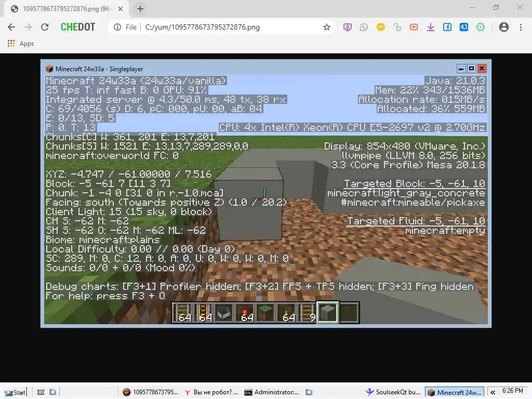Viewport: 532px width, 399px height.
Task: Select the redstone torch hotbar slot
Action: pos(245,313)
